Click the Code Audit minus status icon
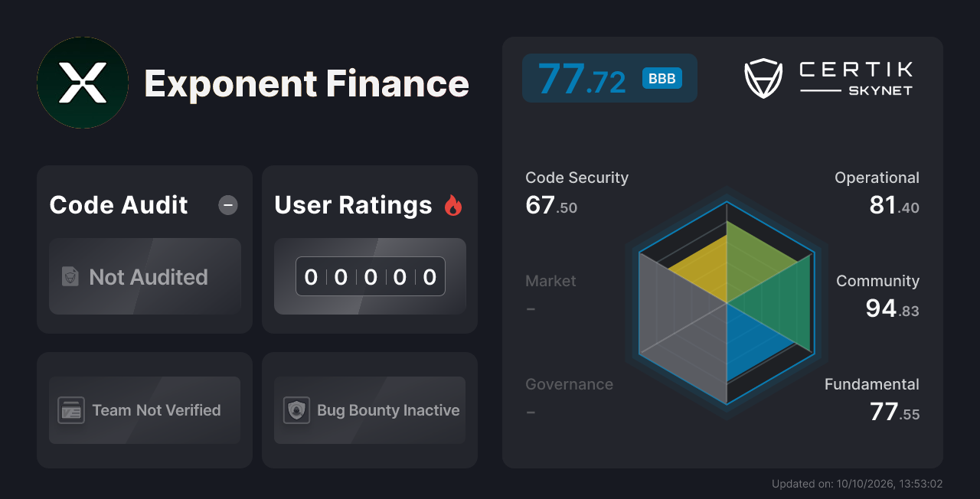The image size is (980, 499). click(228, 205)
